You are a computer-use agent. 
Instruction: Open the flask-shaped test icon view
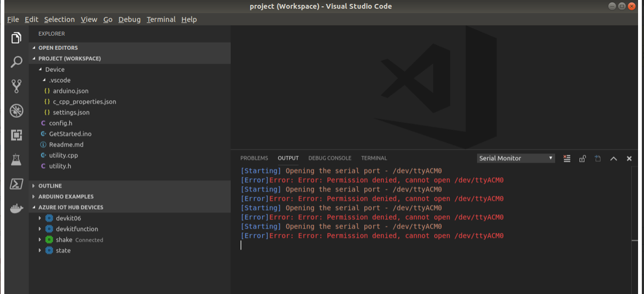point(16,159)
